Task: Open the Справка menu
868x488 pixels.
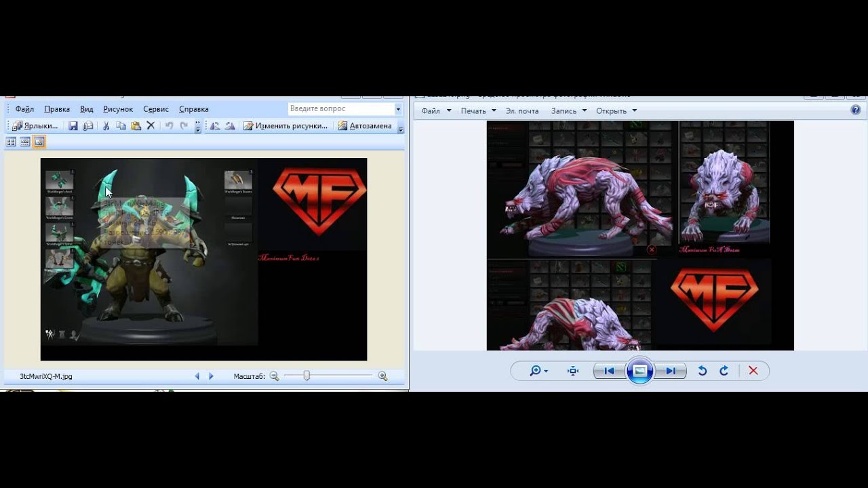Action: pyautogui.click(x=194, y=109)
